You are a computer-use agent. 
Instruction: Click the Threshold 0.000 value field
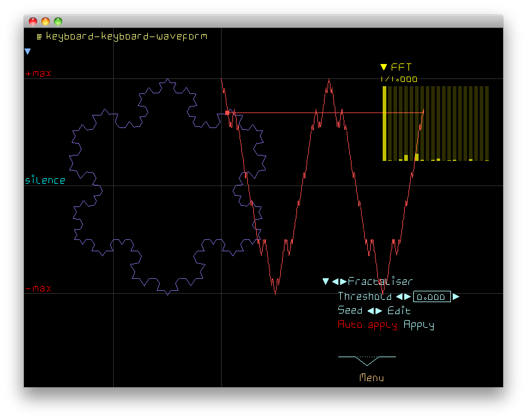[x=432, y=297]
